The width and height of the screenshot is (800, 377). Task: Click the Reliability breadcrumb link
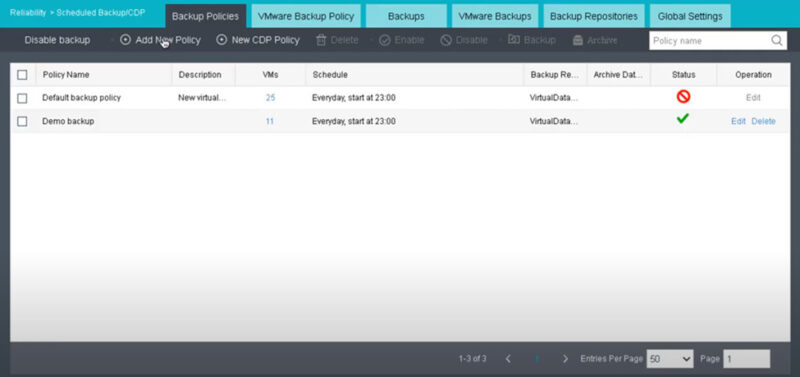coord(28,12)
